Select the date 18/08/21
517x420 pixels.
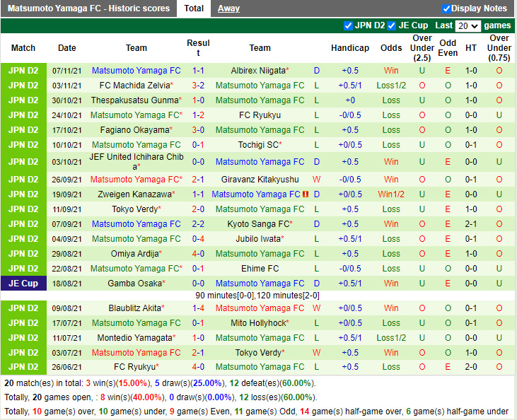pyautogui.click(x=66, y=284)
